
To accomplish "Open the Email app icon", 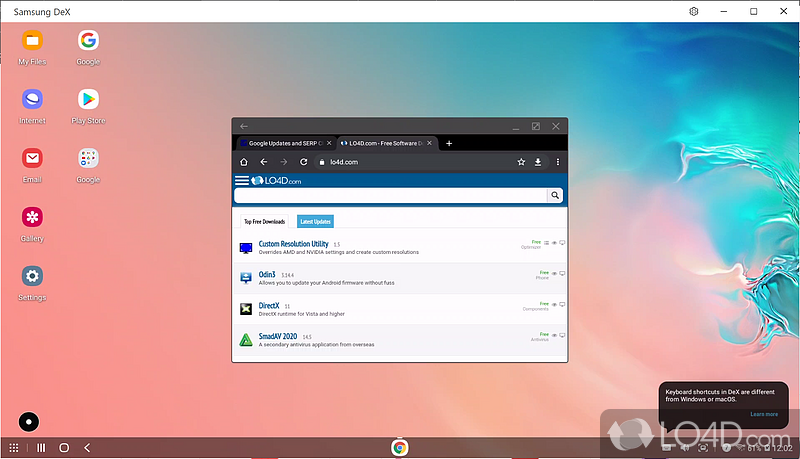I will point(32,158).
